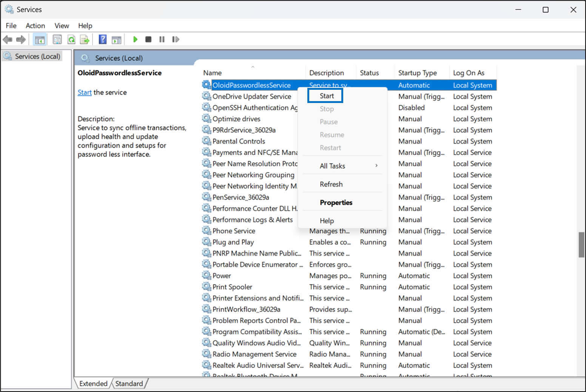Select Performance Logs & Alerts service
This screenshot has height=392, width=586.
[x=253, y=220]
